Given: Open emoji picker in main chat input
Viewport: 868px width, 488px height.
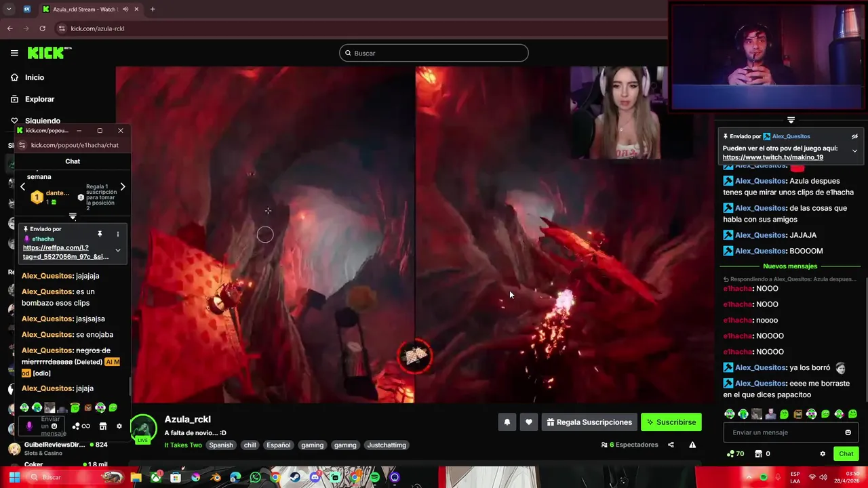Looking at the screenshot, I should 848,432.
